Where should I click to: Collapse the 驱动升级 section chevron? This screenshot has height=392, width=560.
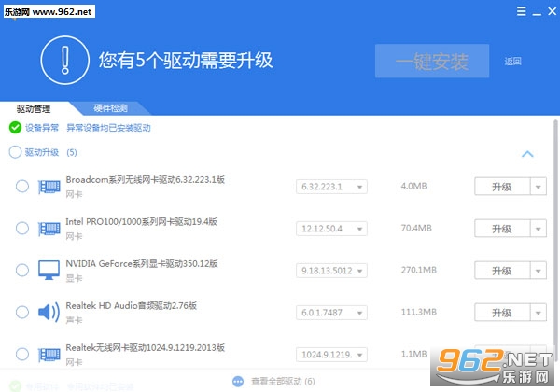(x=527, y=154)
